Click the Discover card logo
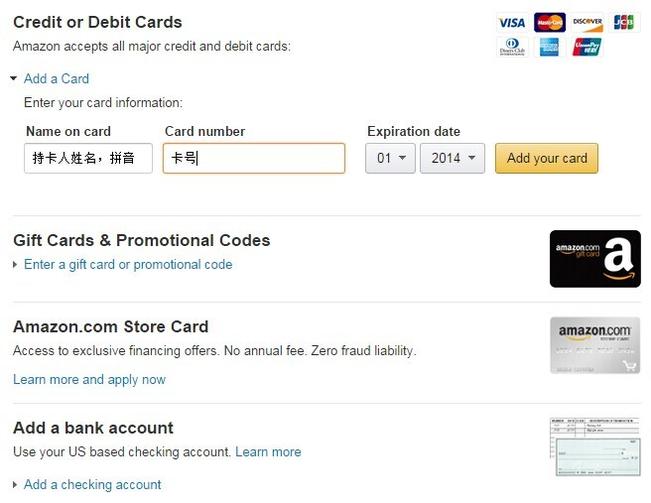This screenshot has width=651, height=503. pos(587,22)
